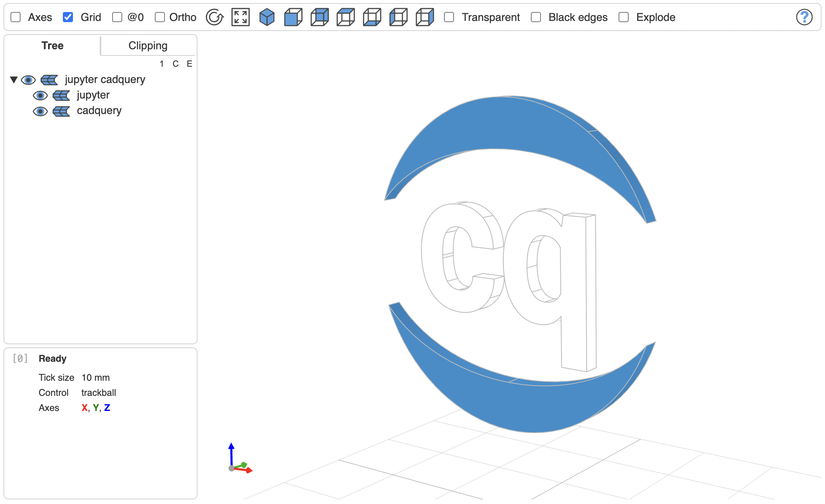Viewport: 825px width, 504px height.
Task: Hide the jupyter object via its eye icon
Action: click(40, 95)
